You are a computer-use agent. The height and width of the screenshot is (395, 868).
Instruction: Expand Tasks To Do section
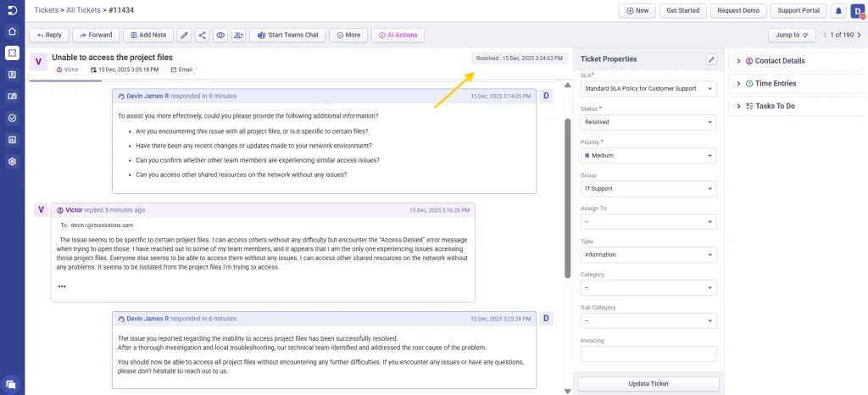pyautogui.click(x=795, y=106)
